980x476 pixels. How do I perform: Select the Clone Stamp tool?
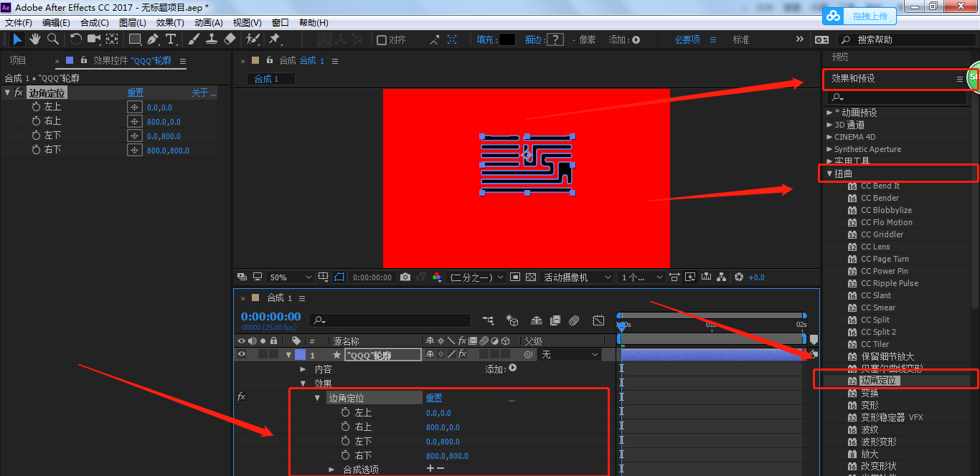click(x=212, y=39)
